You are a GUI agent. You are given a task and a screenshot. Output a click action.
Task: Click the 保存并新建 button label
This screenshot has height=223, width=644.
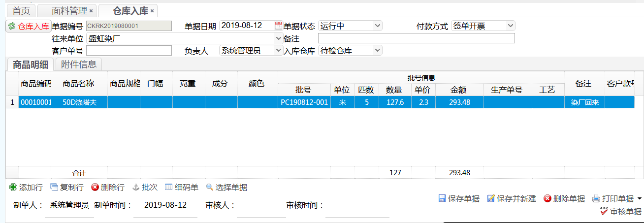pyautogui.click(x=516, y=198)
